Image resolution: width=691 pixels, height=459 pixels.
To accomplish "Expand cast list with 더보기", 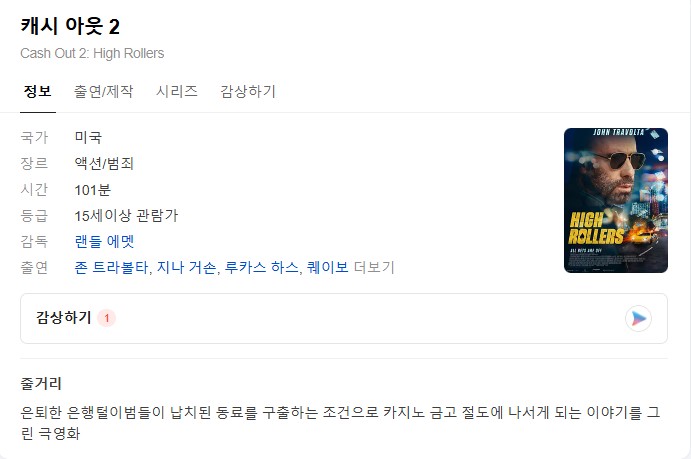I will (374, 267).
